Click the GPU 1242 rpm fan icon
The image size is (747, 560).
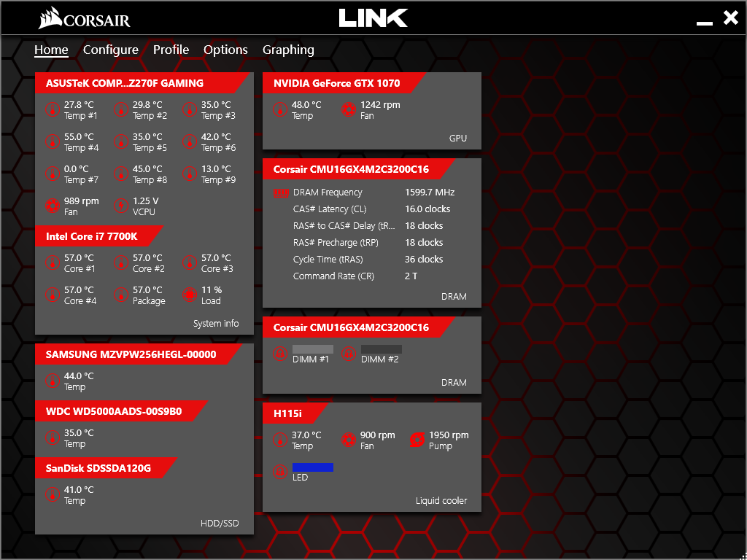coord(348,110)
